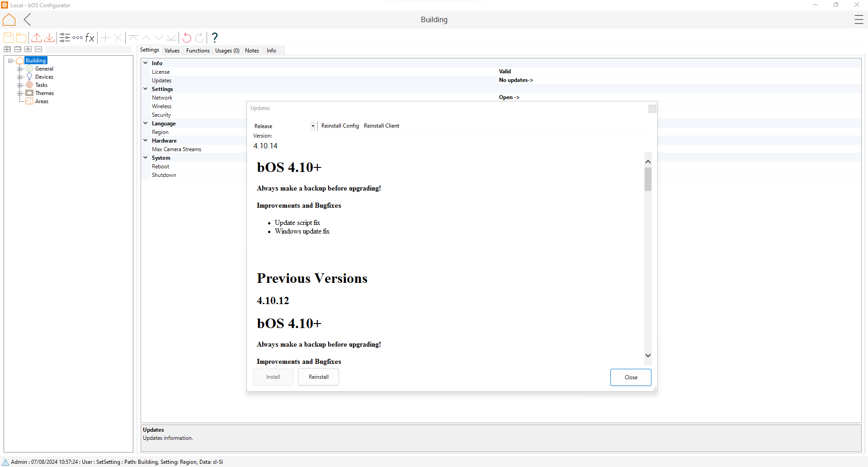
Task: Click the small minus collapse node icon
Action: [x=38, y=49]
